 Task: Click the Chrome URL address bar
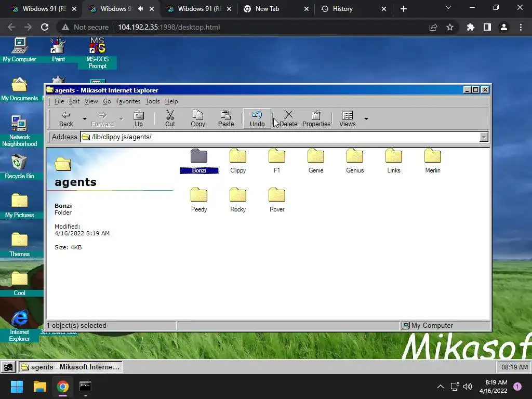pyautogui.click(x=258, y=27)
